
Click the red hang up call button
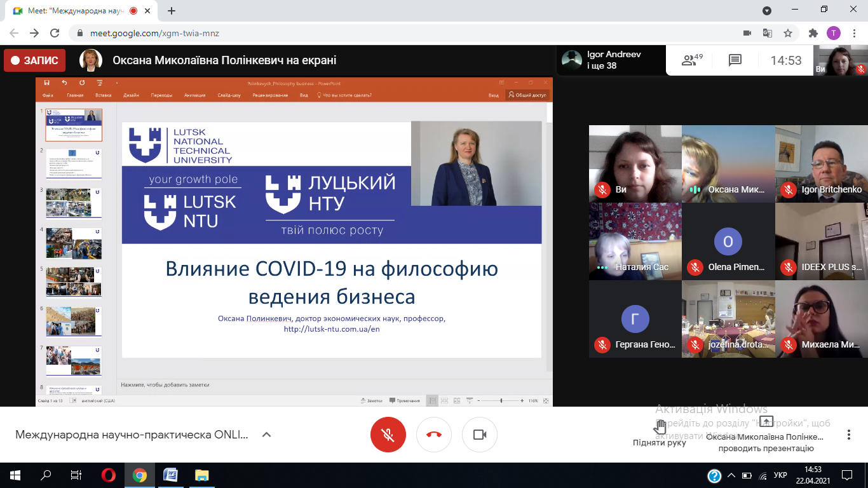click(x=434, y=435)
